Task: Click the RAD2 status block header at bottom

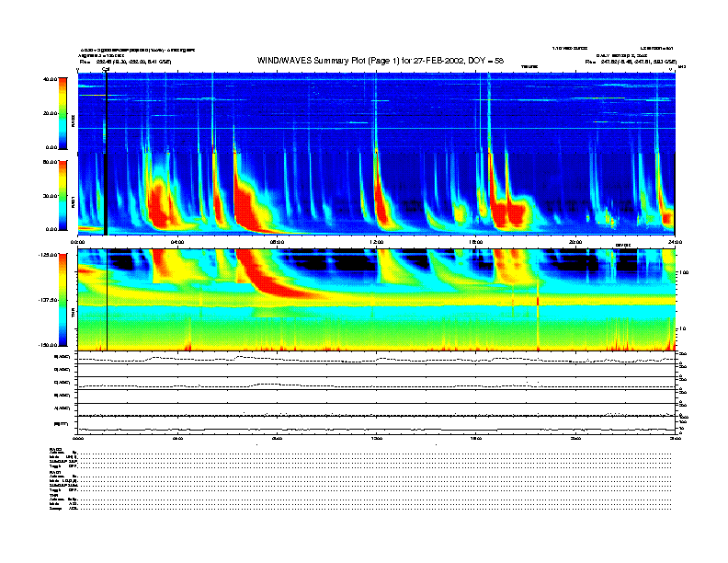Action: click(56, 449)
